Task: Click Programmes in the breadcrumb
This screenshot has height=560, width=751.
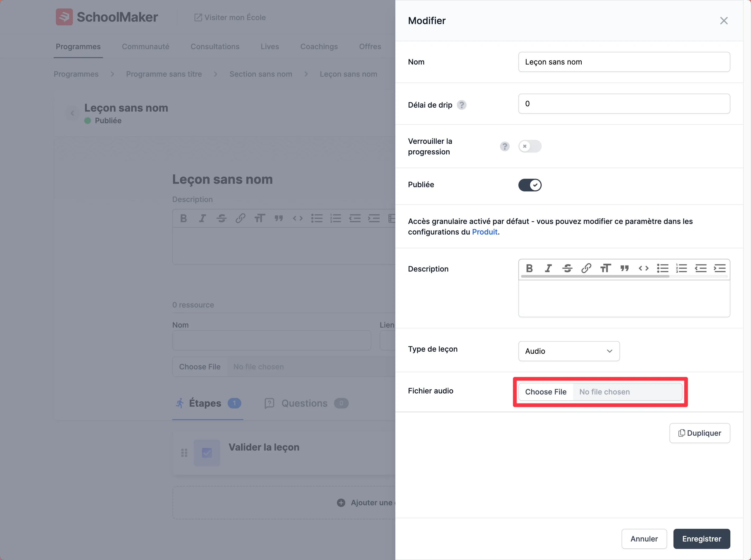Action: point(76,74)
